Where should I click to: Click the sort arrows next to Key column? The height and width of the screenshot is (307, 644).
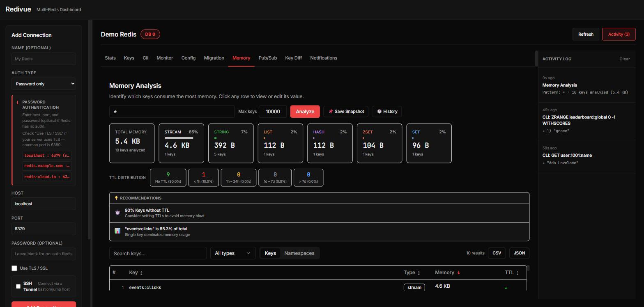click(141, 273)
